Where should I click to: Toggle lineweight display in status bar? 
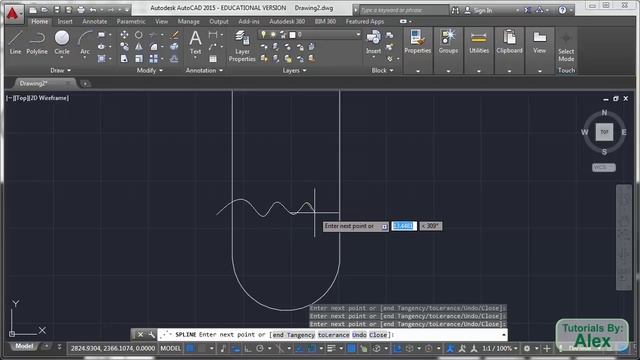[331, 349]
